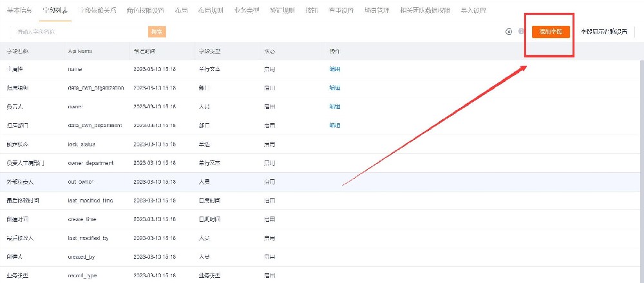
Task: Click the Api Name column header
Action: [x=80, y=52]
